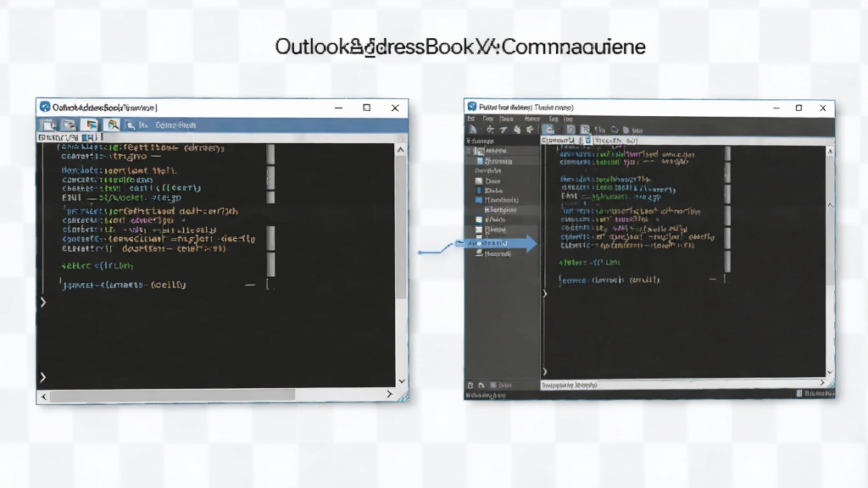868x488 pixels.
Task: Open the last menu in the right window menu bar
Action: click(568, 119)
